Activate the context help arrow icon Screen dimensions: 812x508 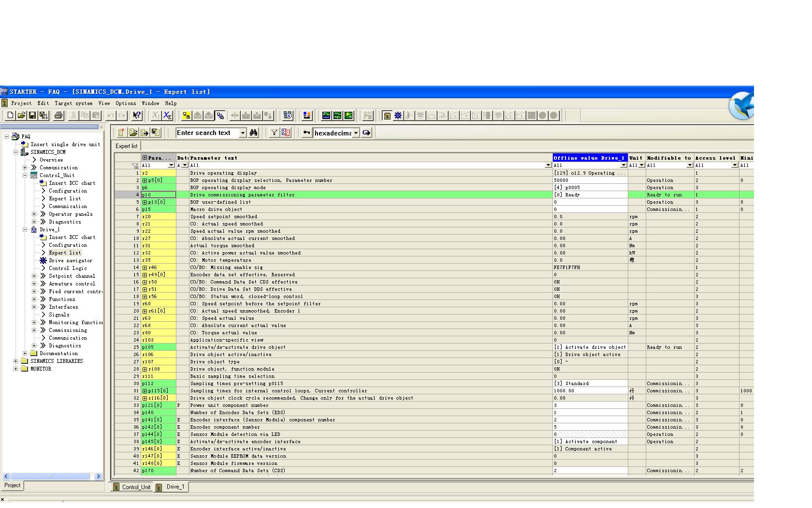pyautogui.click(x=137, y=116)
